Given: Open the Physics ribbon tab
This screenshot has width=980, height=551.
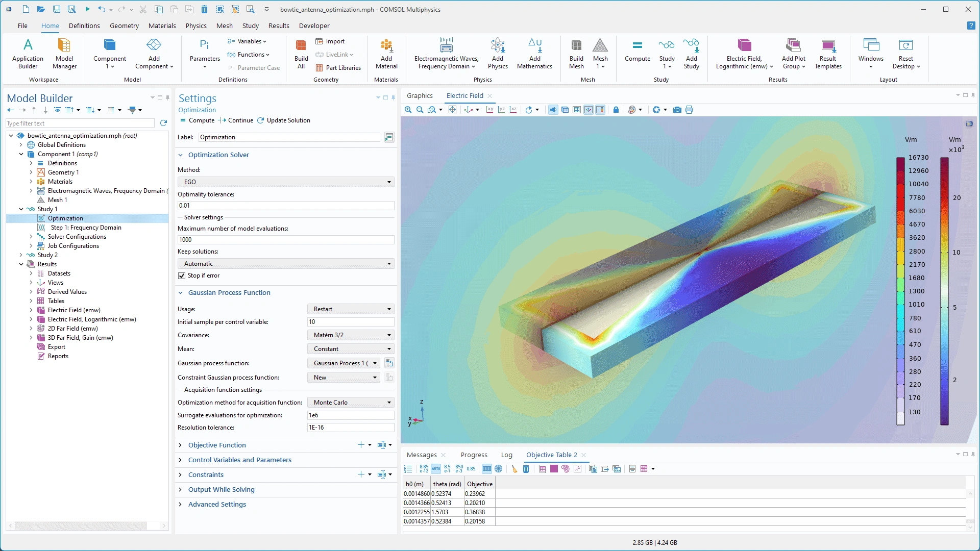Looking at the screenshot, I should pos(196,26).
